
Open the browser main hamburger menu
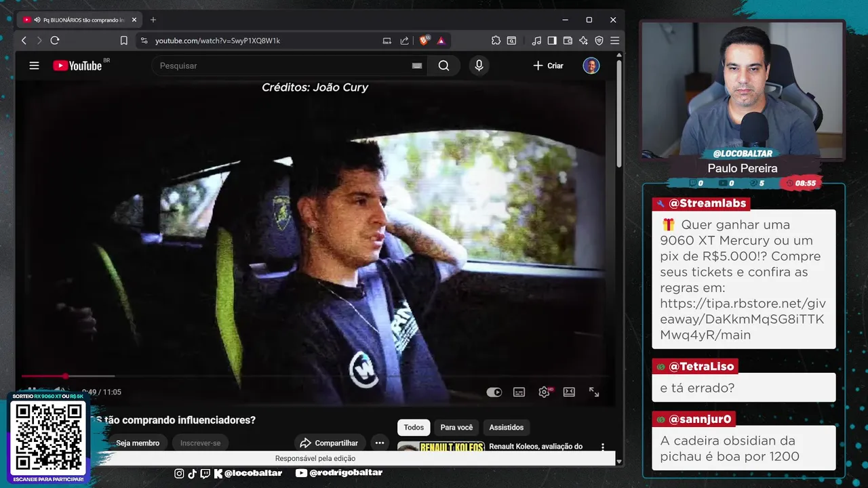(614, 41)
